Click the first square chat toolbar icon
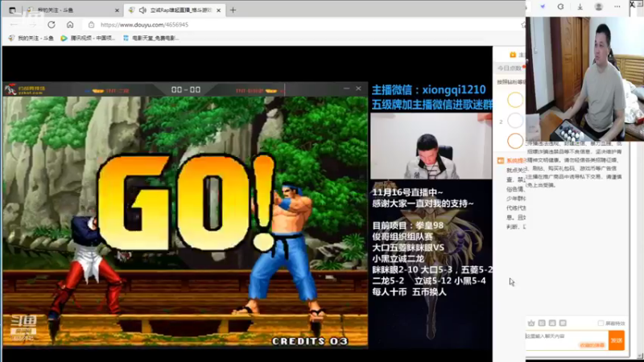 pos(542,323)
